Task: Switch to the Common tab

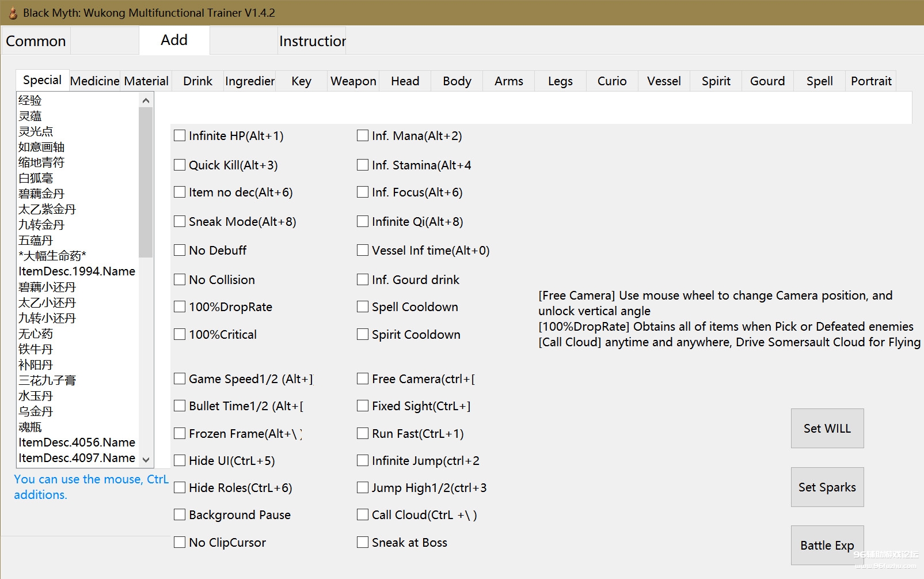Action: (36, 41)
